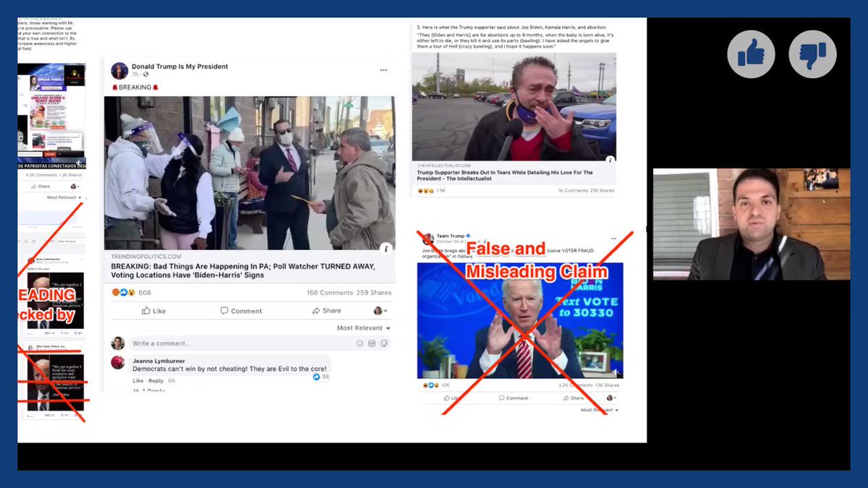Screen dimensions: 868x488
Task: Click the sticker icon in comment box
Action: (x=384, y=343)
